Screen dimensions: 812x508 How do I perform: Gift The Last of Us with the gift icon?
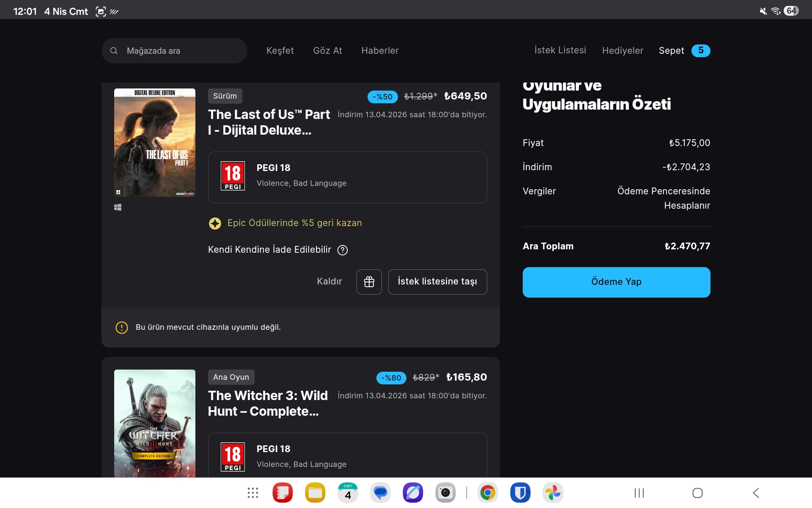[x=369, y=282]
